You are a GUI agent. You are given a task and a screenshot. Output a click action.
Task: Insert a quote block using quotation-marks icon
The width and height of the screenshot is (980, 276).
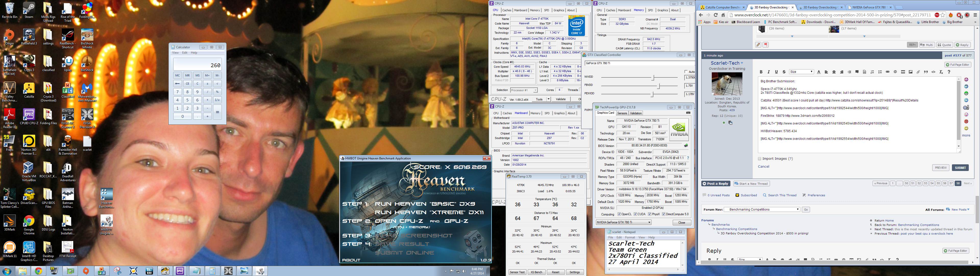coord(926,72)
